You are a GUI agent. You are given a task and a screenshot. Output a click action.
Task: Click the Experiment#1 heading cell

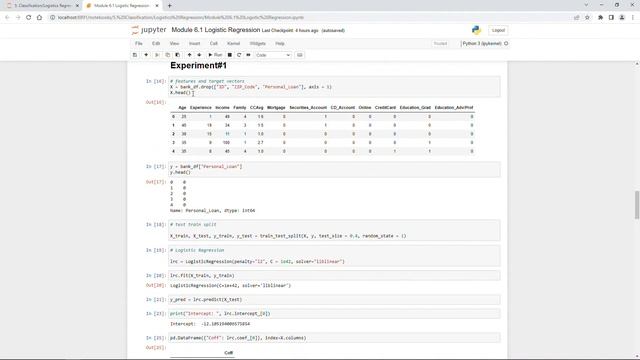pos(198,65)
